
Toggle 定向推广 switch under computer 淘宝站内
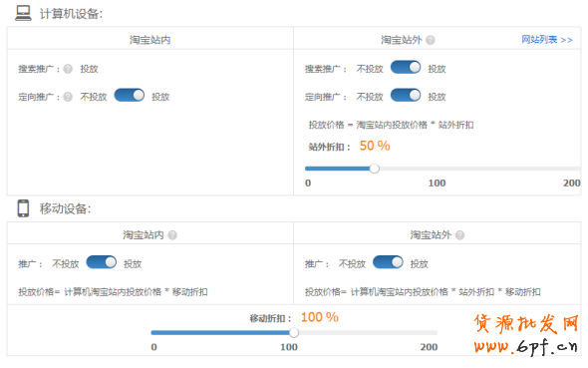[130, 96]
